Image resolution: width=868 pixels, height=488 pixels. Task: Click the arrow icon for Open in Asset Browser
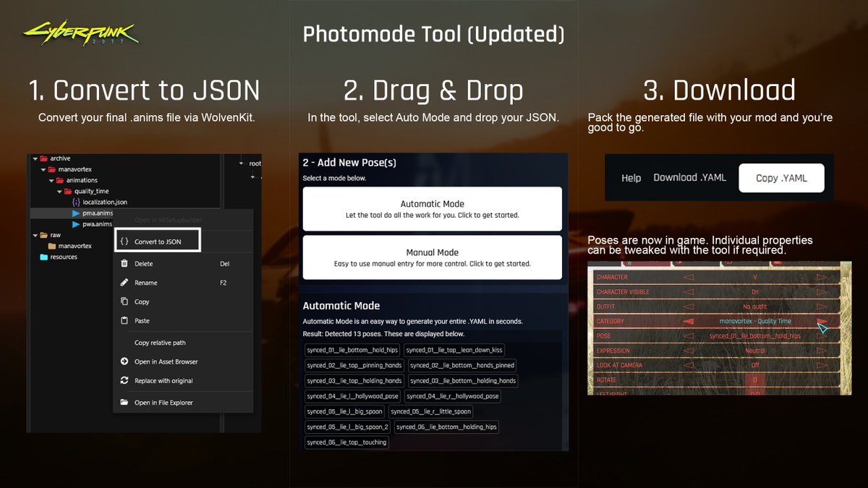124,361
